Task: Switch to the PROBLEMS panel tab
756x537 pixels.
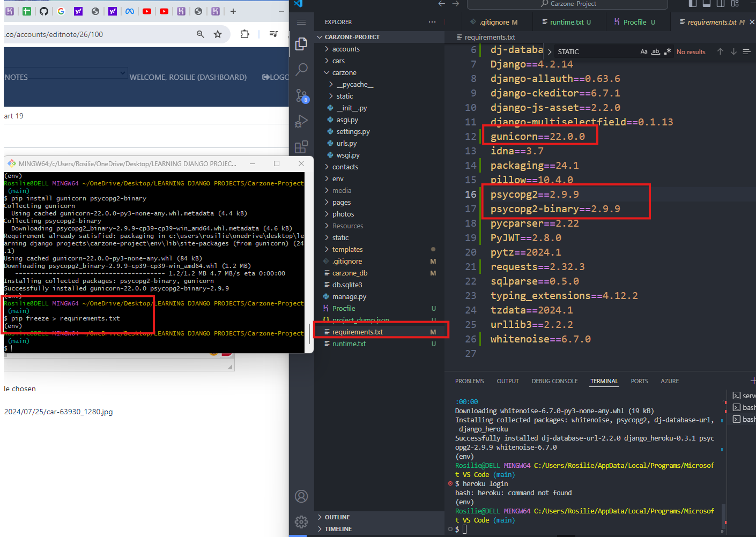Action: click(x=470, y=381)
